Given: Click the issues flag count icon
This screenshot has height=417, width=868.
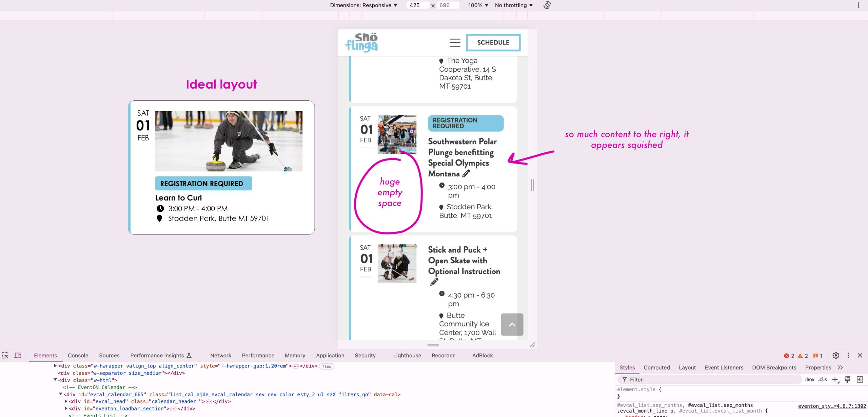Looking at the screenshot, I should pos(815,356).
